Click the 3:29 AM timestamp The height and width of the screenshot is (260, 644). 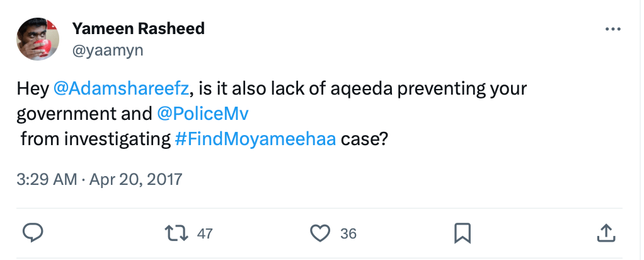pos(47,179)
